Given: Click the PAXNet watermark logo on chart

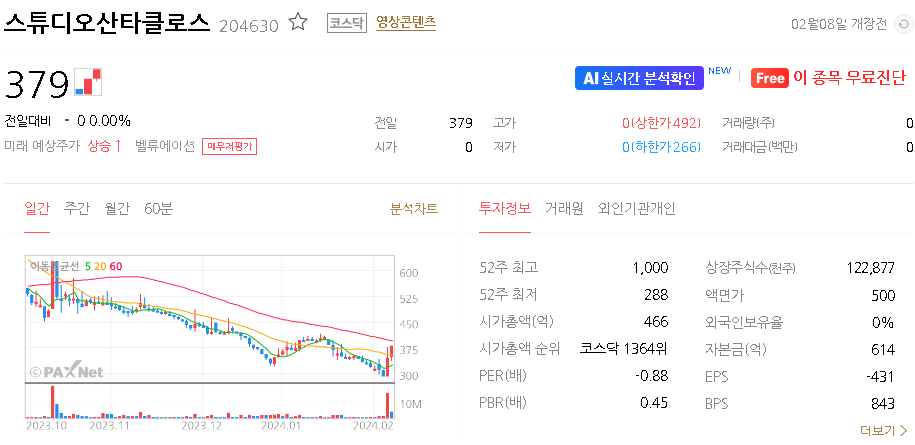Looking at the screenshot, I should [66, 371].
